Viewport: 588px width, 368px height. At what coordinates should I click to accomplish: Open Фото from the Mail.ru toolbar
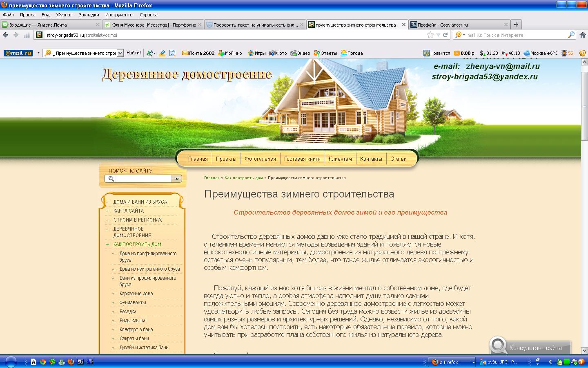tap(278, 53)
